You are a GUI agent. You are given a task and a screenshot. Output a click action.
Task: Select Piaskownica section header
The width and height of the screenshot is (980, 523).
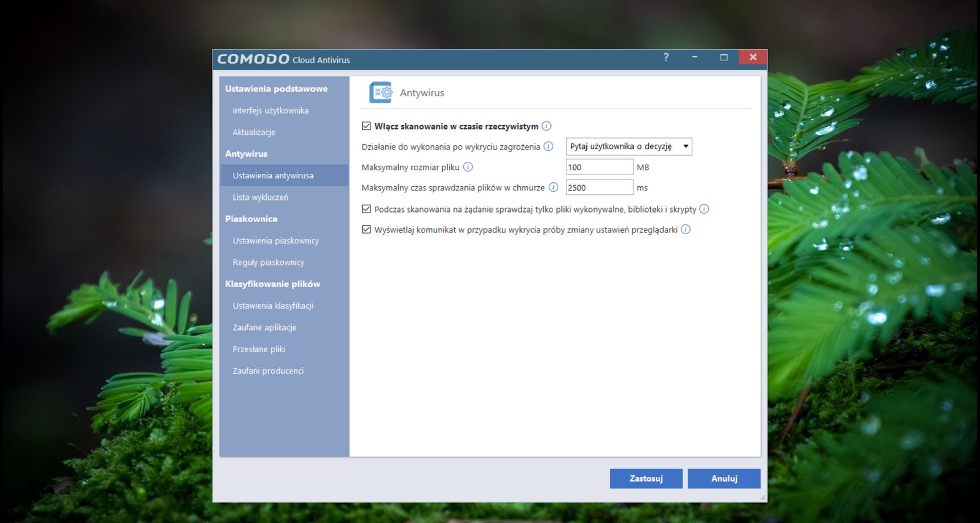click(x=251, y=219)
